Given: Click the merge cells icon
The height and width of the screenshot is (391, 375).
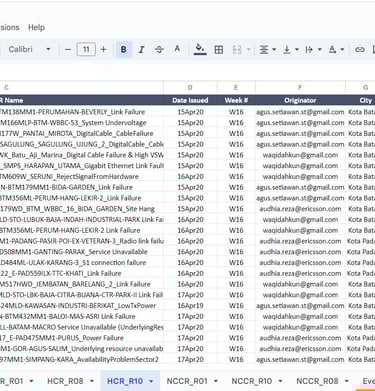Looking at the screenshot, I should tap(237, 50).
